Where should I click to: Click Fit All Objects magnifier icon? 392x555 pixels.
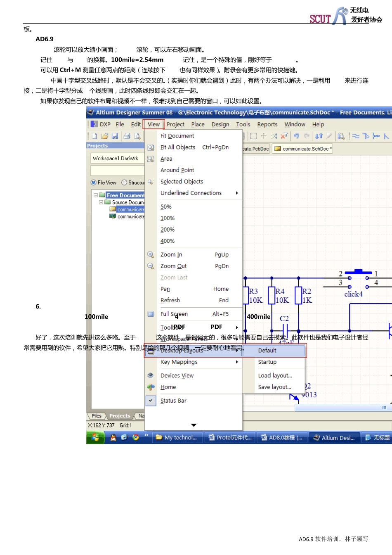(x=151, y=147)
